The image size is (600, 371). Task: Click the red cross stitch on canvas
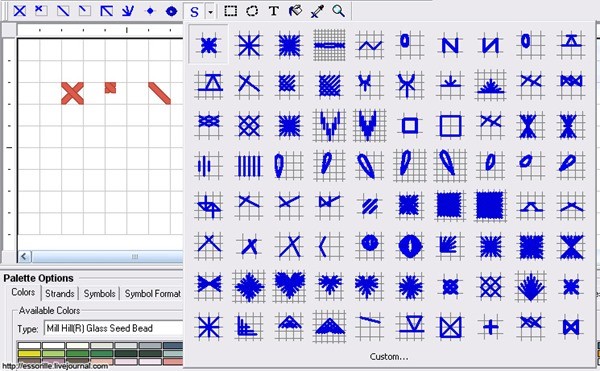tap(72, 93)
